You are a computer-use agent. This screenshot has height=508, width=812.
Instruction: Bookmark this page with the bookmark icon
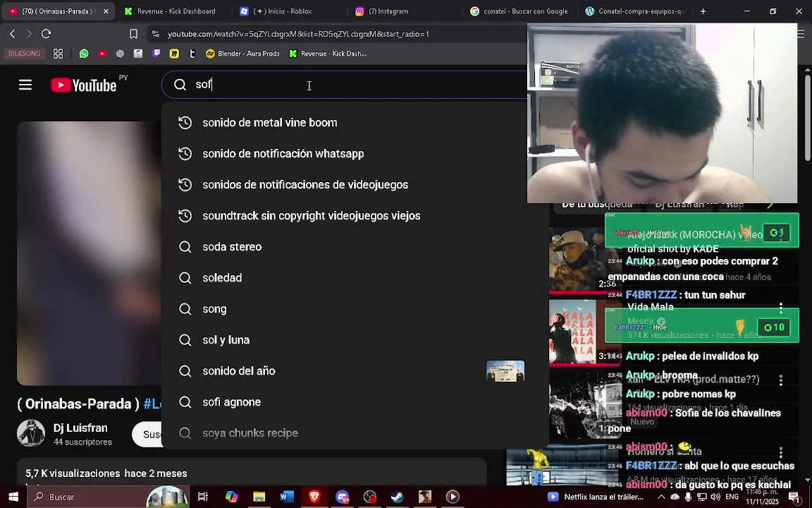[134, 34]
